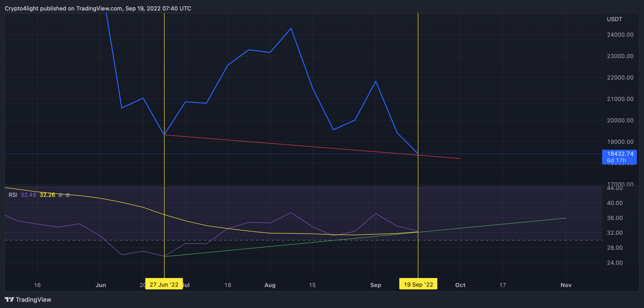The image size is (644, 308).
Task: Click the second empty-value symbol beside RSI values
Action: pyautogui.click(x=68, y=195)
